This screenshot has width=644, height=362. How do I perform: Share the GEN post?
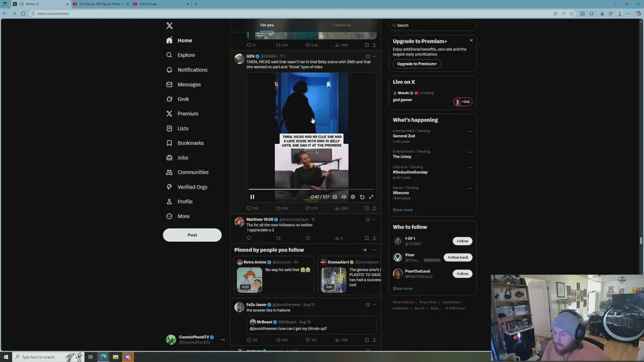374,208
